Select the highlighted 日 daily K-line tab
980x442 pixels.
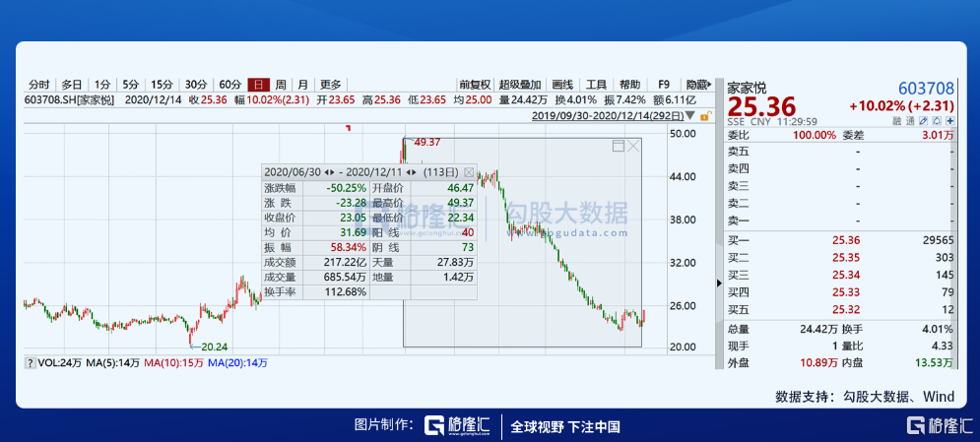[x=259, y=85]
